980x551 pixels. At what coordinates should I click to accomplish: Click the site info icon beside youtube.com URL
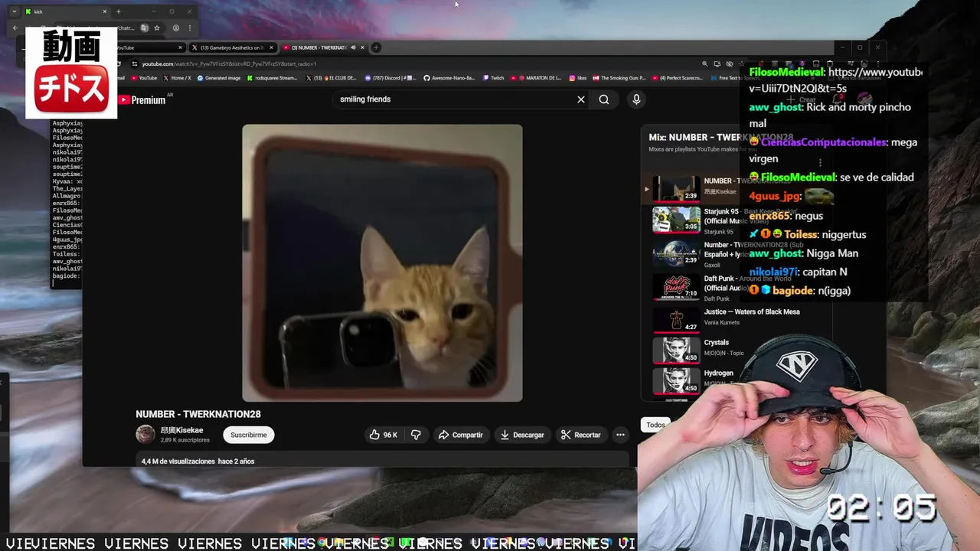pos(135,64)
